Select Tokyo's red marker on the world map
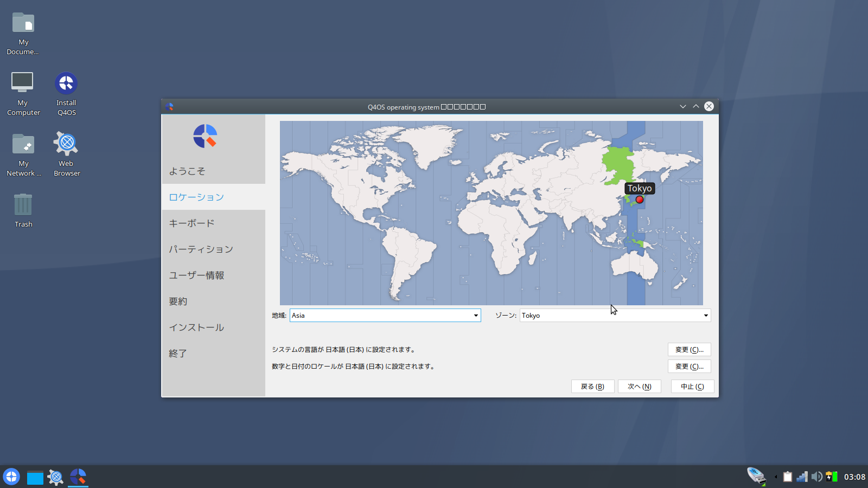Viewport: 868px width, 488px height. (x=640, y=200)
